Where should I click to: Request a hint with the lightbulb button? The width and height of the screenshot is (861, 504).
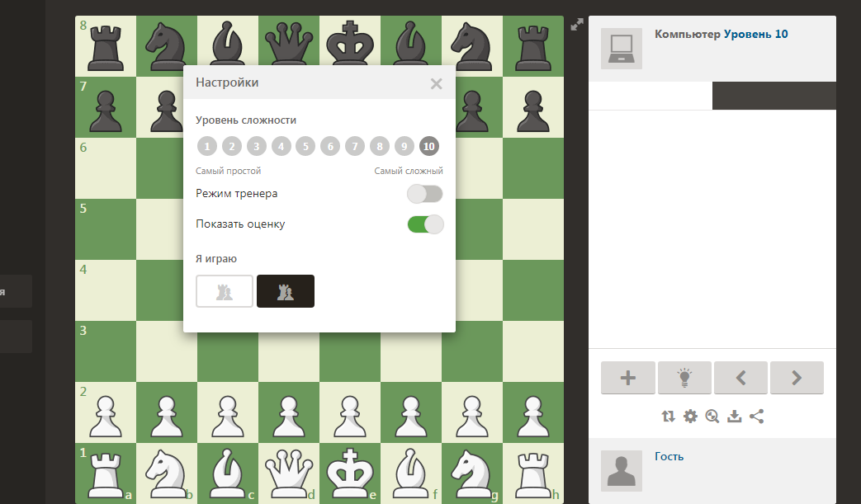coord(684,377)
